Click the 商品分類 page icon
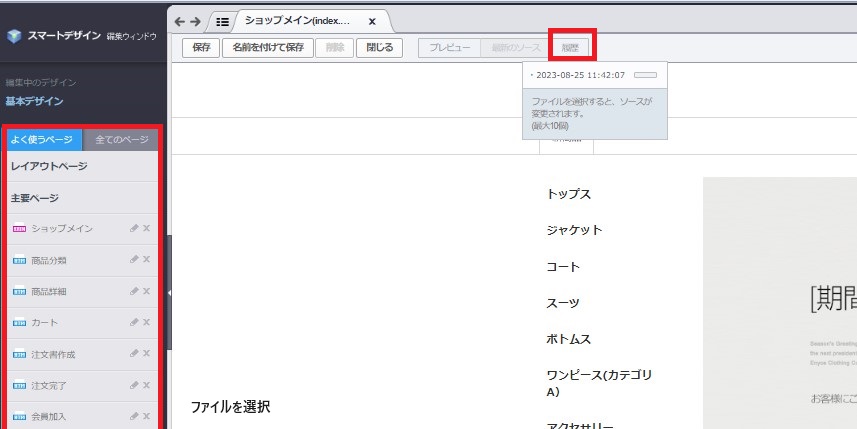This screenshot has height=429, width=857. point(19,261)
